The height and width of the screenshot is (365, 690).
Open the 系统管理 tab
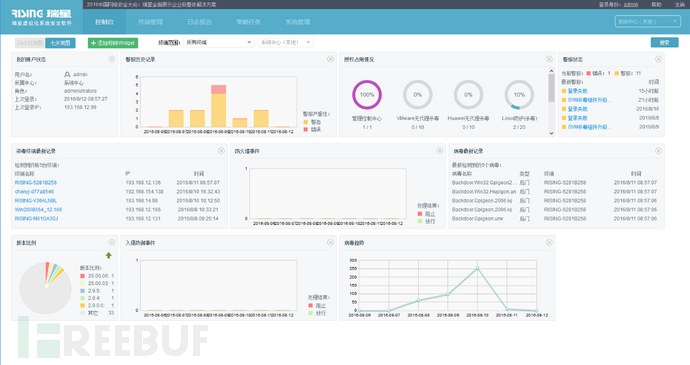[298, 22]
